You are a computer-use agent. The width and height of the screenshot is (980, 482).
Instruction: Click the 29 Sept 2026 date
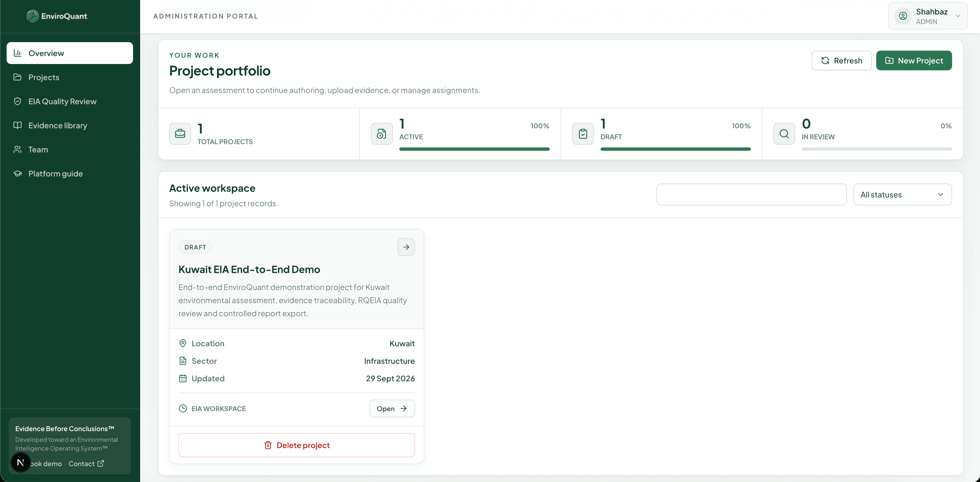(x=390, y=379)
